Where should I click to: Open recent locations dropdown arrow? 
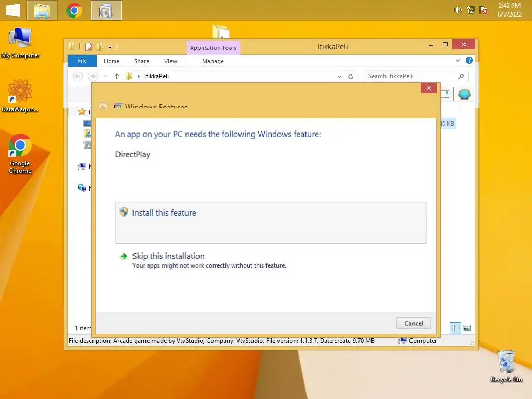(105, 76)
